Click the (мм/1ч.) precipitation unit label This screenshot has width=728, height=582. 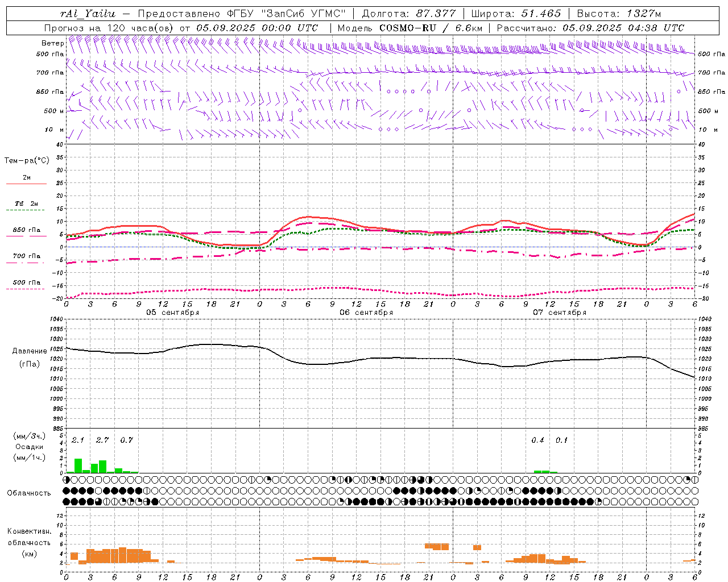(x=30, y=458)
